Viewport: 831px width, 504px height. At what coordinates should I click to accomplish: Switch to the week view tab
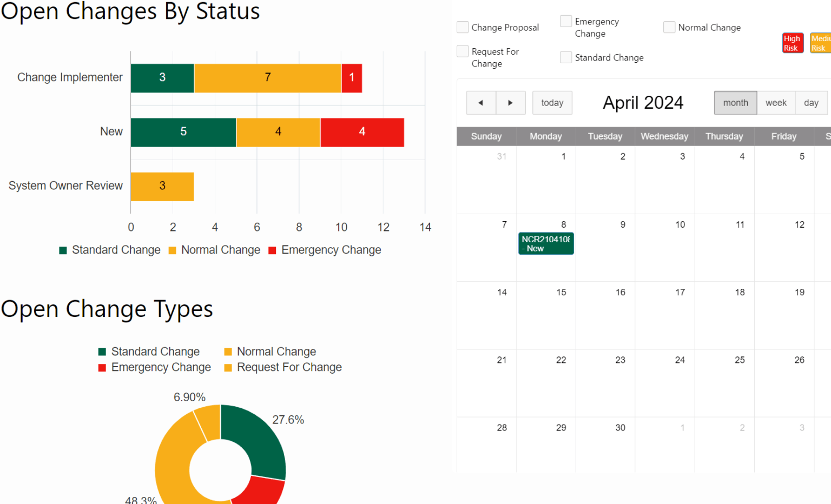click(776, 103)
